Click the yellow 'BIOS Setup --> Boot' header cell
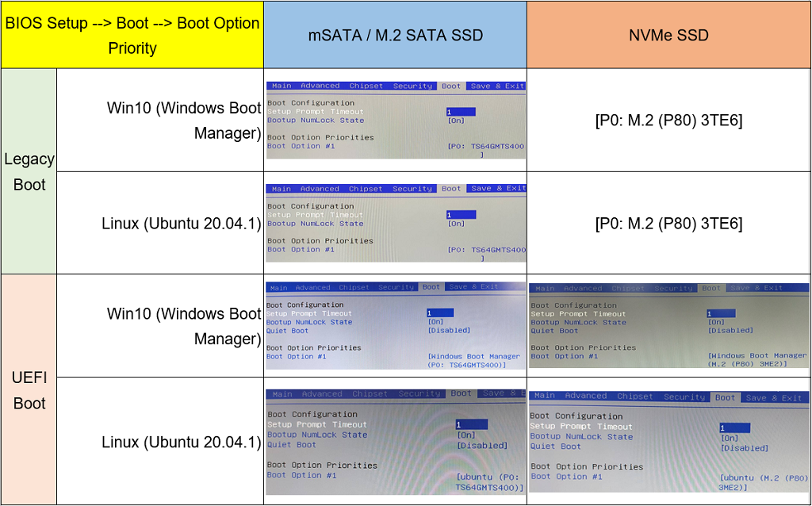This screenshot has height=506, width=812. 132,35
